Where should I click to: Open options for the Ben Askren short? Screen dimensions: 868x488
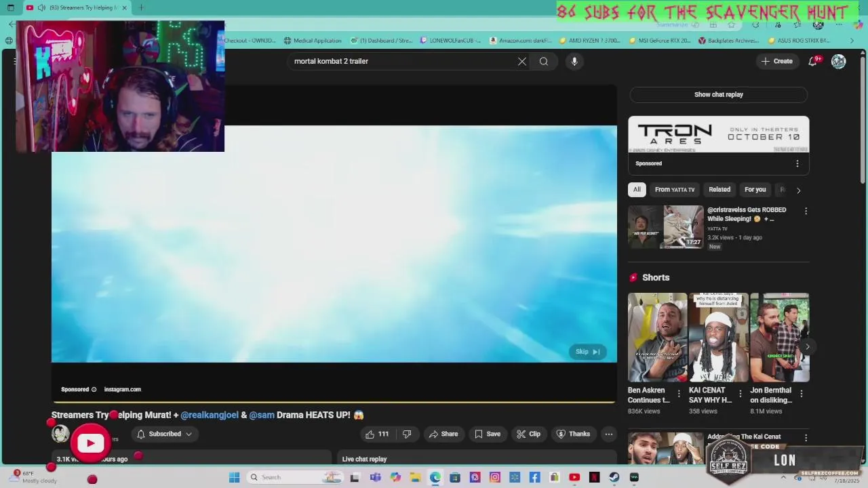(x=679, y=394)
